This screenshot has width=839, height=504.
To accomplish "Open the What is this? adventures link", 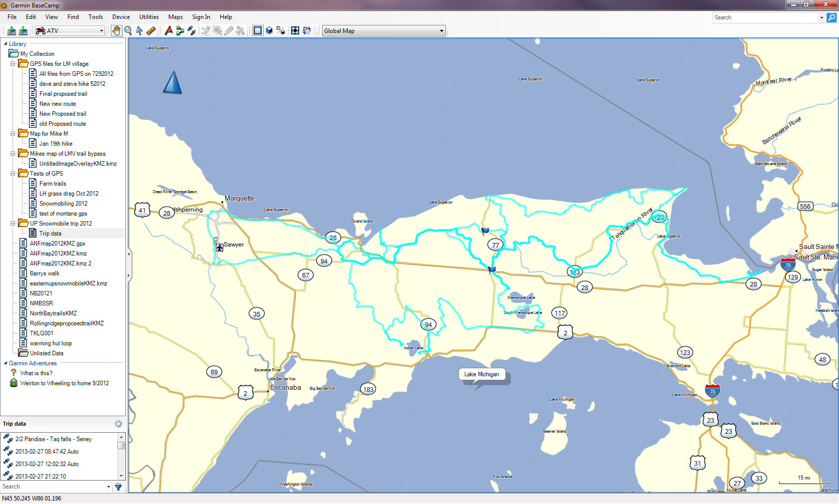I will click(31, 373).
